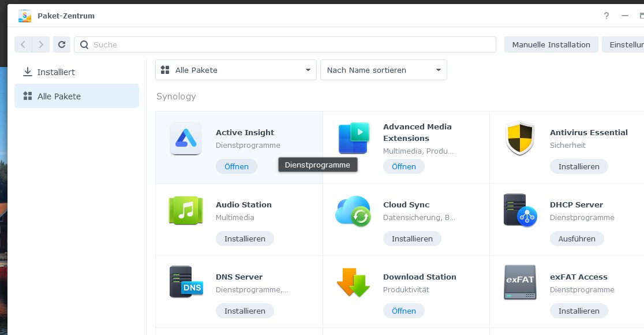Click the Audio Station title
This screenshot has width=644, height=335.
pos(244,204)
